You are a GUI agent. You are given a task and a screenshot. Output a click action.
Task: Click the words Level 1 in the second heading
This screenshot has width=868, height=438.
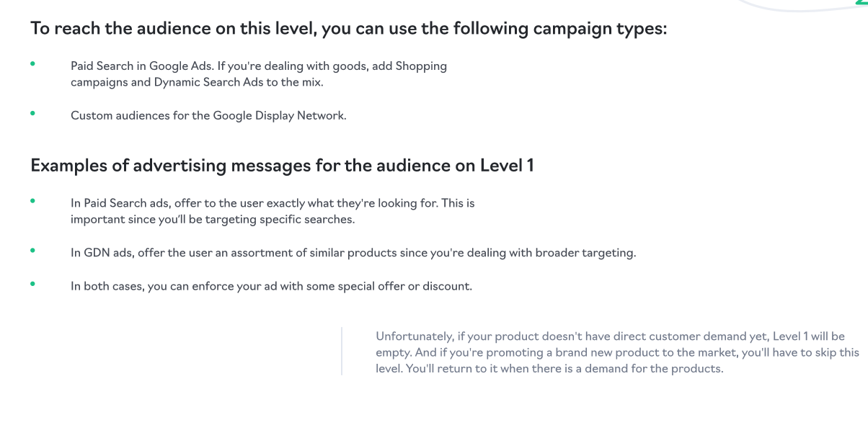click(x=507, y=166)
